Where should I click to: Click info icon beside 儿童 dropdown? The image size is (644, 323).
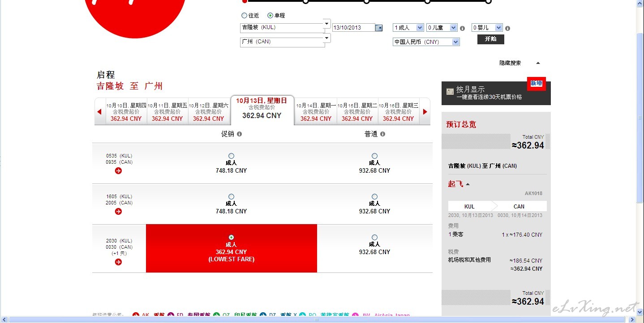point(462,28)
